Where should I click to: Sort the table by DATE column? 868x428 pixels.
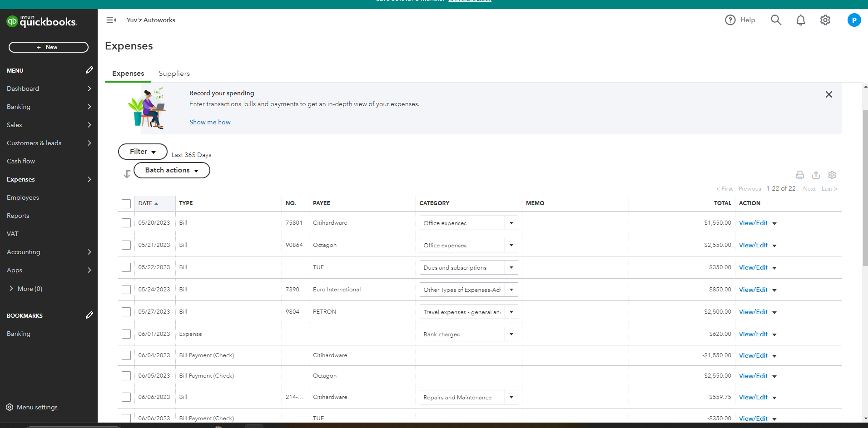pos(148,203)
